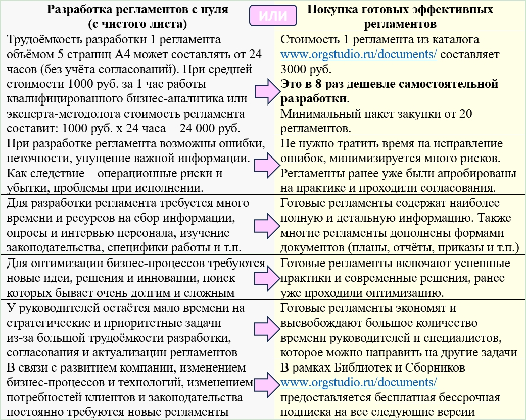
Task: Click cell 'Готовые регламенты экономят и высвобождают'
Action: [x=400, y=330]
